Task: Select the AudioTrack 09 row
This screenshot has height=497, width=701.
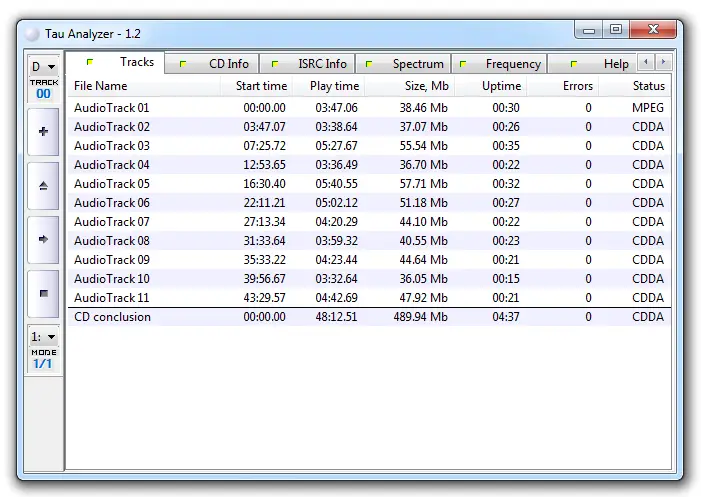Action: point(369,260)
